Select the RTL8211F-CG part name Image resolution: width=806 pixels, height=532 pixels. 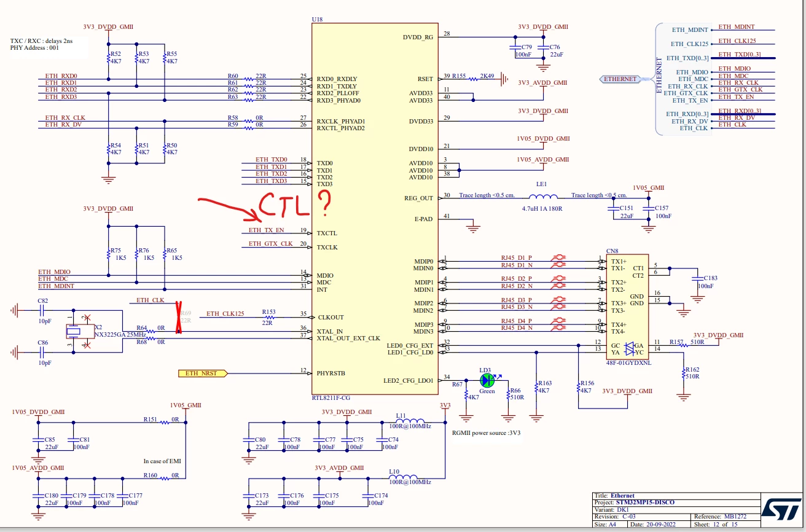coord(331,398)
